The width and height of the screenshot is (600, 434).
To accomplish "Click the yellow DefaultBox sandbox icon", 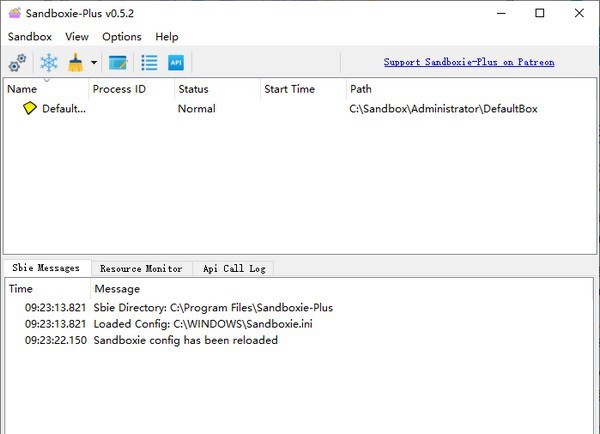I will point(29,108).
